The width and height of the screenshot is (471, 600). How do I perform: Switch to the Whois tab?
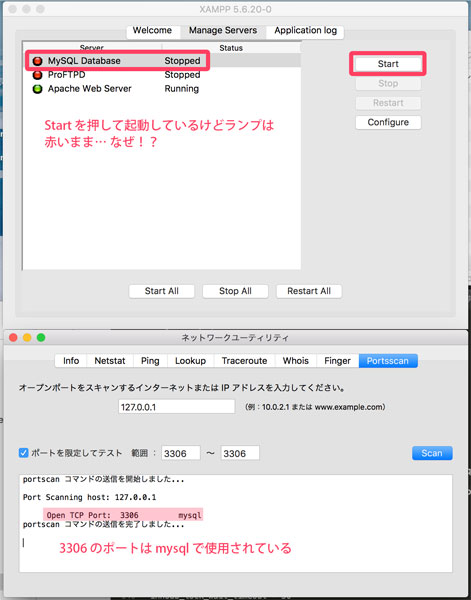[x=296, y=361]
